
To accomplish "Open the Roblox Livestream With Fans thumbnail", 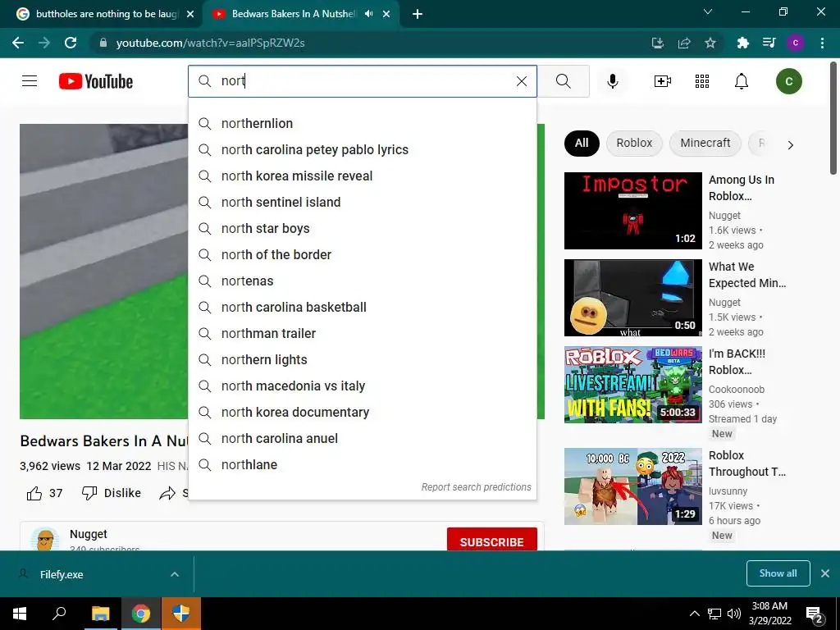I will point(632,385).
